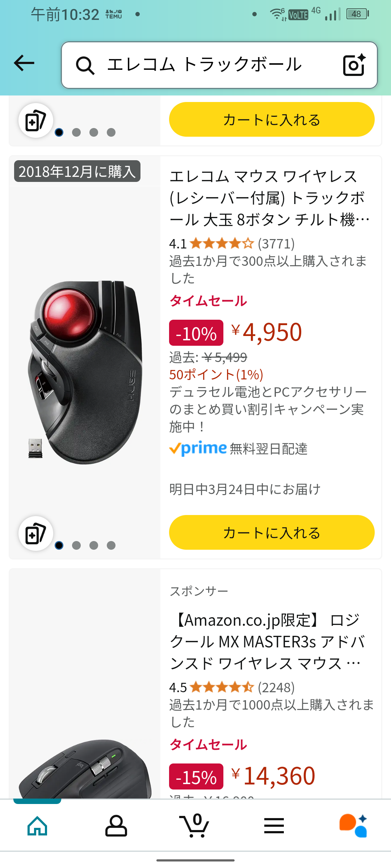Viewport: 391px width, 868px height.
Task: View the red trackball product image
Action: (x=85, y=373)
